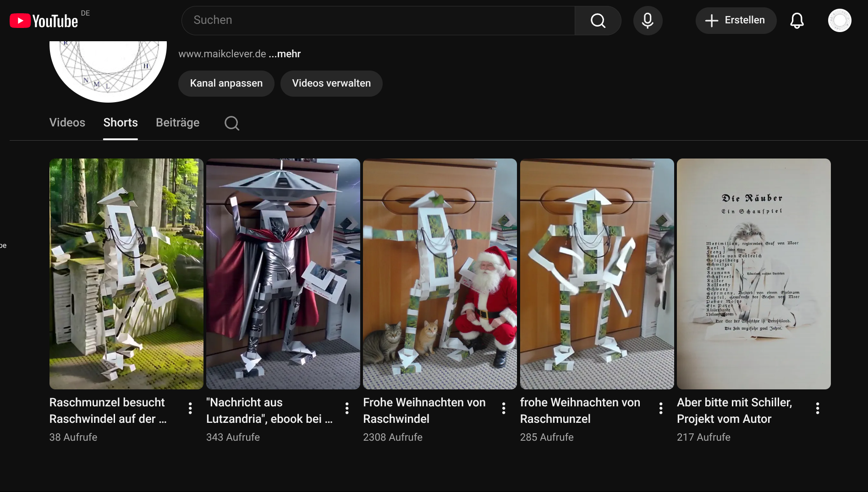Screen dimensions: 868x492
Task: Expand channel description with ...mehr
Action: coord(284,54)
